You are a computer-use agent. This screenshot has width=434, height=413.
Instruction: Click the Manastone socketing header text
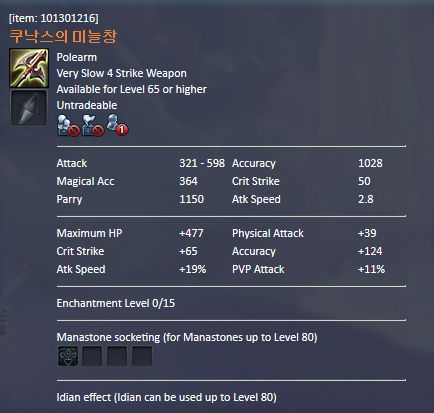187,337
